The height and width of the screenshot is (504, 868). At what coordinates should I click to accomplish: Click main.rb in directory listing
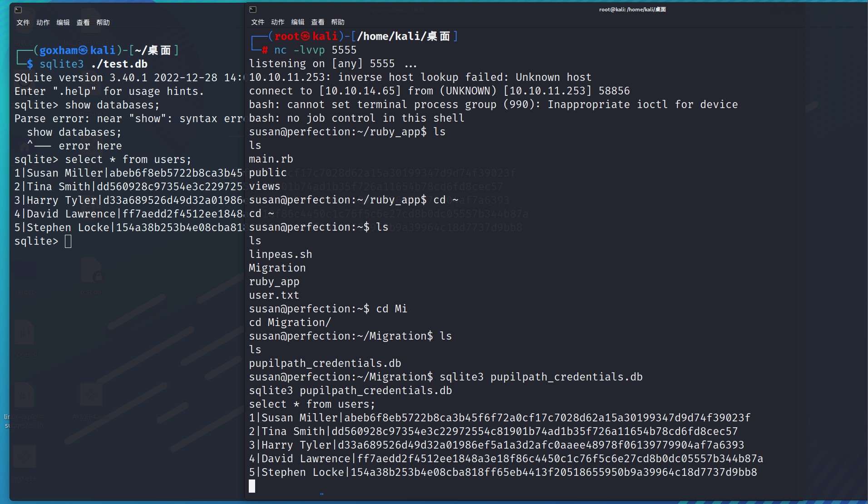[271, 159]
